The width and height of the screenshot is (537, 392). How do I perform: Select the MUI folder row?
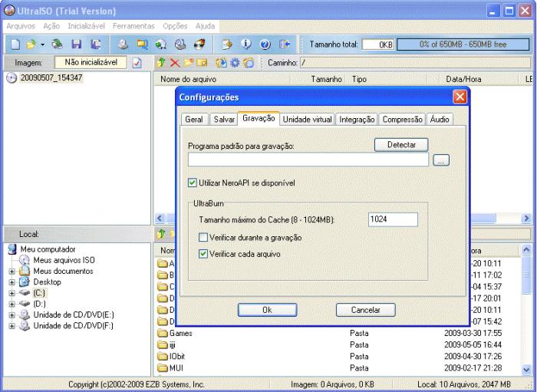(x=338, y=368)
